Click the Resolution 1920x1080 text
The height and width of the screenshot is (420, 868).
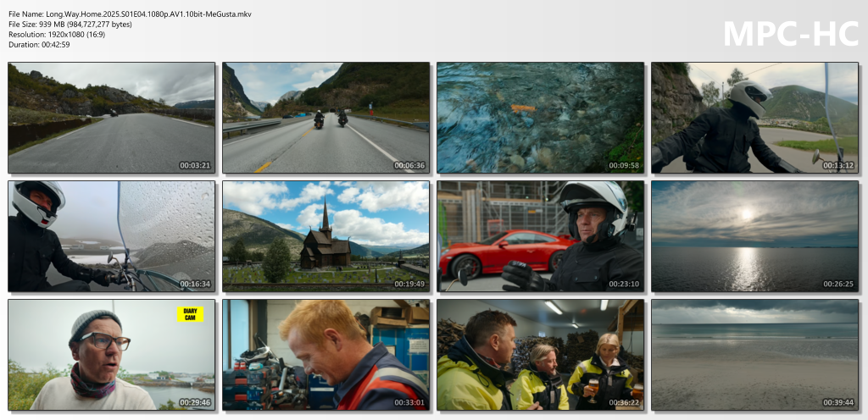click(57, 35)
